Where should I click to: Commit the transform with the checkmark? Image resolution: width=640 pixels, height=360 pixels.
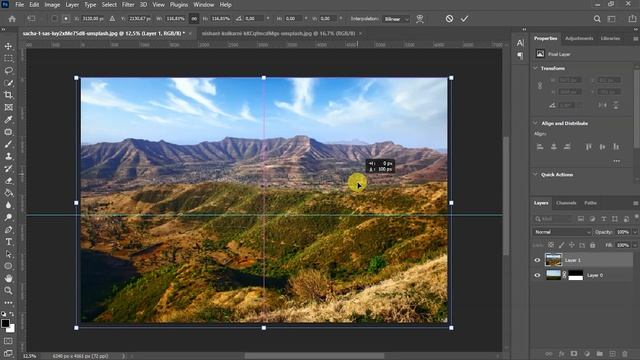pos(464,19)
